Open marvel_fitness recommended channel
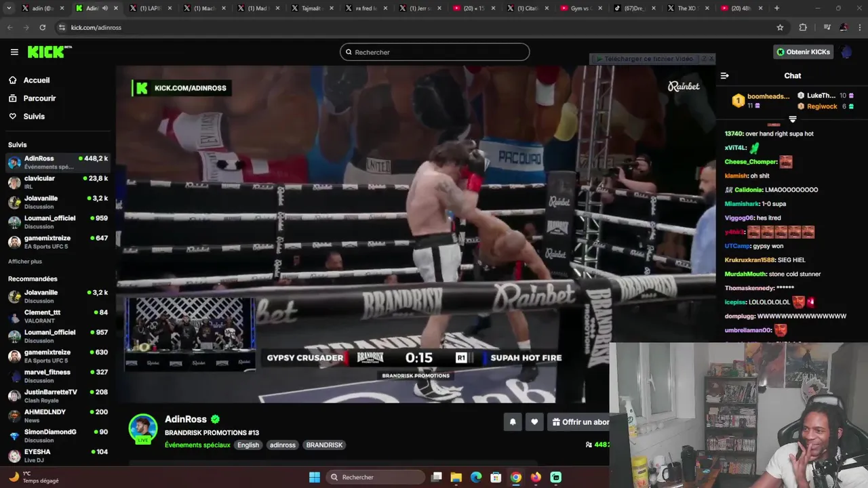Image resolution: width=868 pixels, height=488 pixels. tap(58, 375)
